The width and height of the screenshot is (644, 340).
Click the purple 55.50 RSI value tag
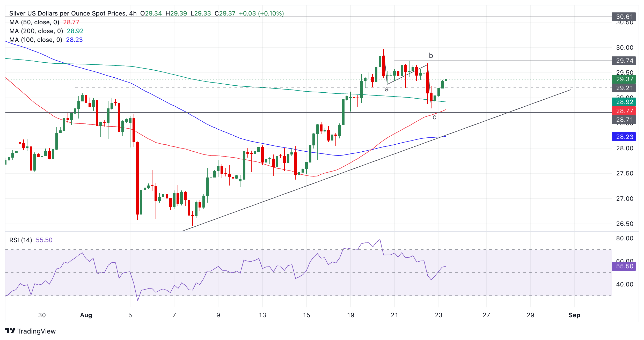point(624,266)
